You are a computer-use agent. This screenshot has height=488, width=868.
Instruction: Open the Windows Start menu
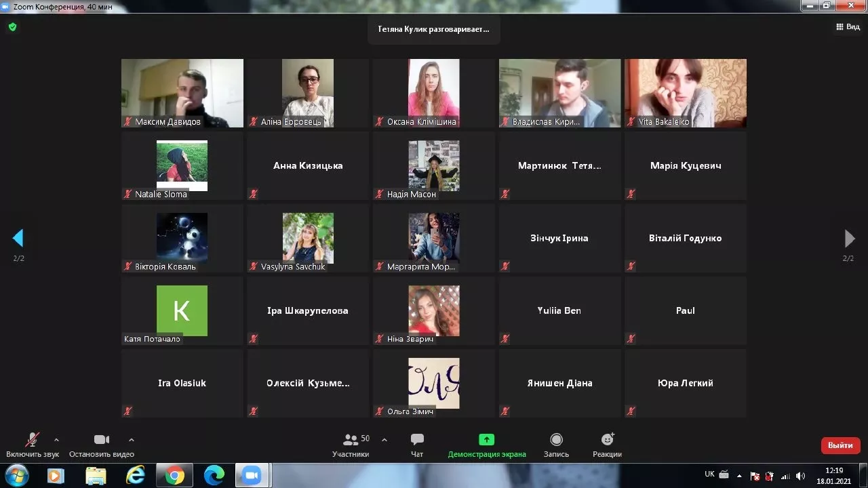(x=16, y=476)
